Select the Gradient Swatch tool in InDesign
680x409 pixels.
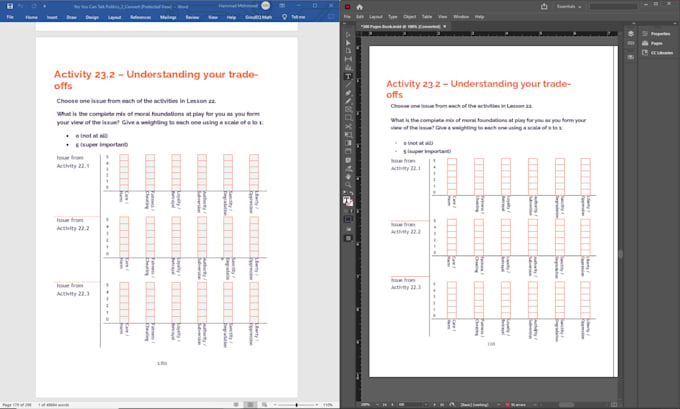point(348,143)
